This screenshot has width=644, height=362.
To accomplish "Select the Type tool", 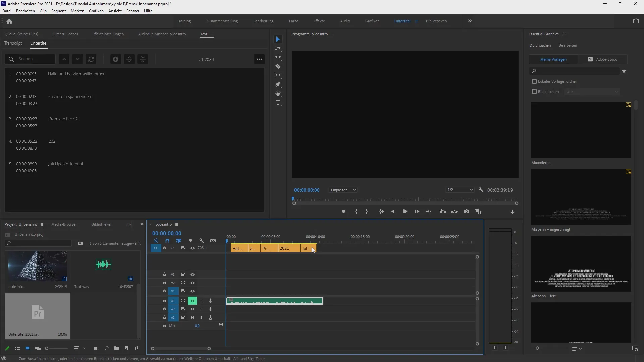I will coord(278,103).
